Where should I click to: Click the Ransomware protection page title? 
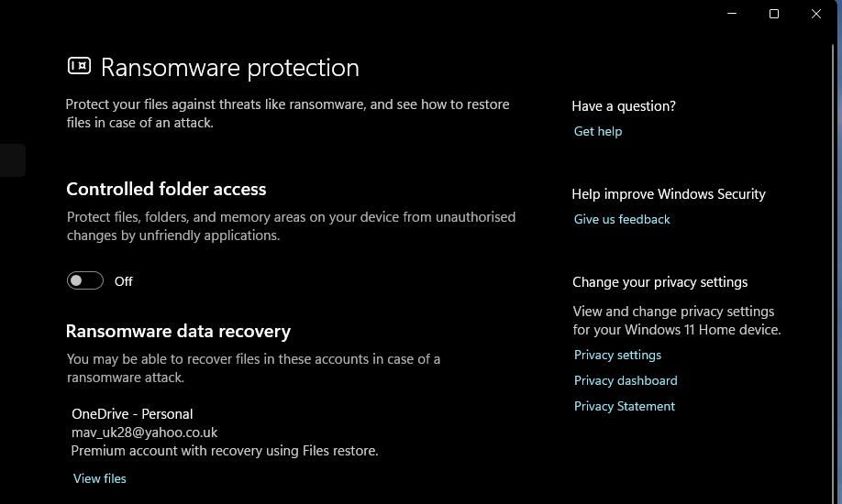[x=229, y=67]
